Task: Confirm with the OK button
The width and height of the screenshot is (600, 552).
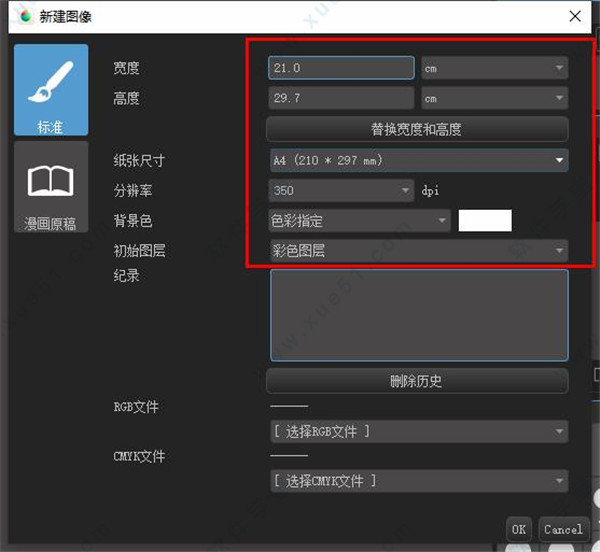Action: (x=518, y=529)
